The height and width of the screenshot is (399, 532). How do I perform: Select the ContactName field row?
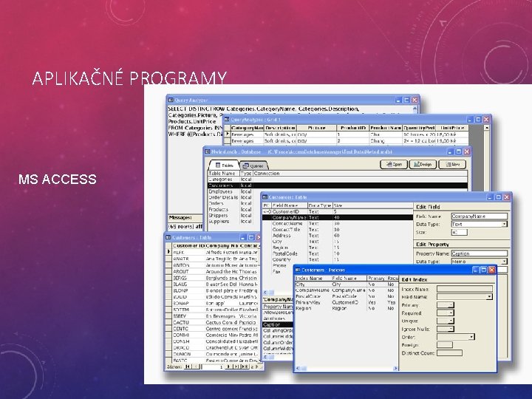click(338, 224)
